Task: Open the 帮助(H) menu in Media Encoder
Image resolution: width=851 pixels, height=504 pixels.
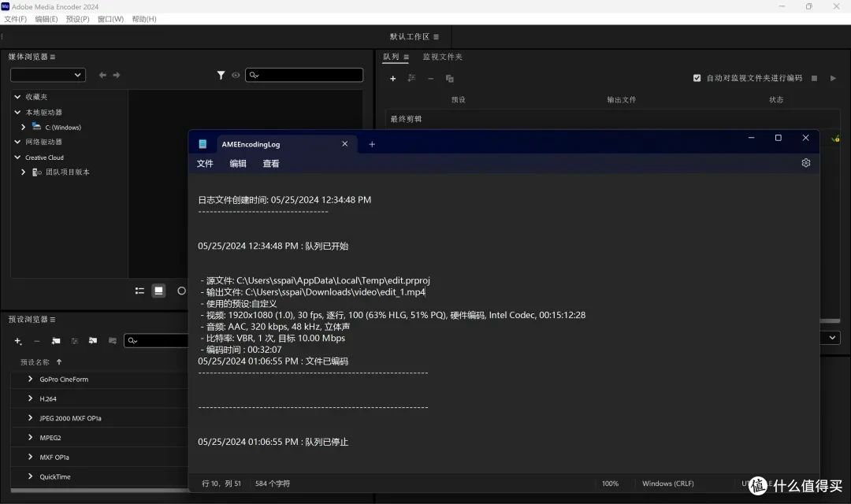Action: coord(144,19)
